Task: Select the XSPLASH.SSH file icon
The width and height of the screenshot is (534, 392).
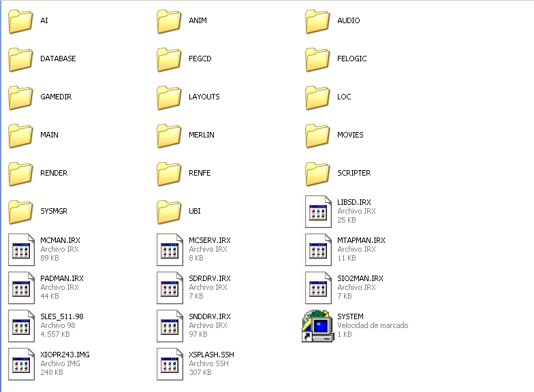Action: click(x=170, y=363)
